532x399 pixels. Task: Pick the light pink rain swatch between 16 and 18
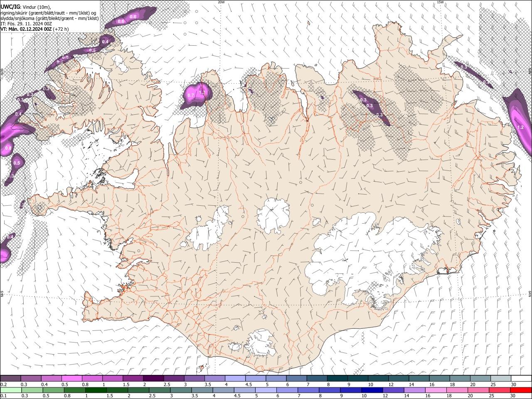(x=436, y=390)
